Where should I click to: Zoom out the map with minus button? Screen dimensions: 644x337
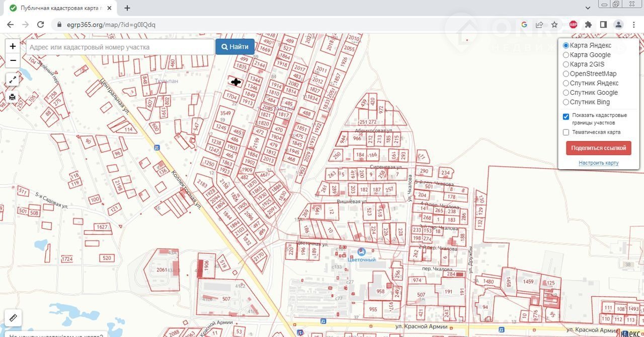coord(13,60)
